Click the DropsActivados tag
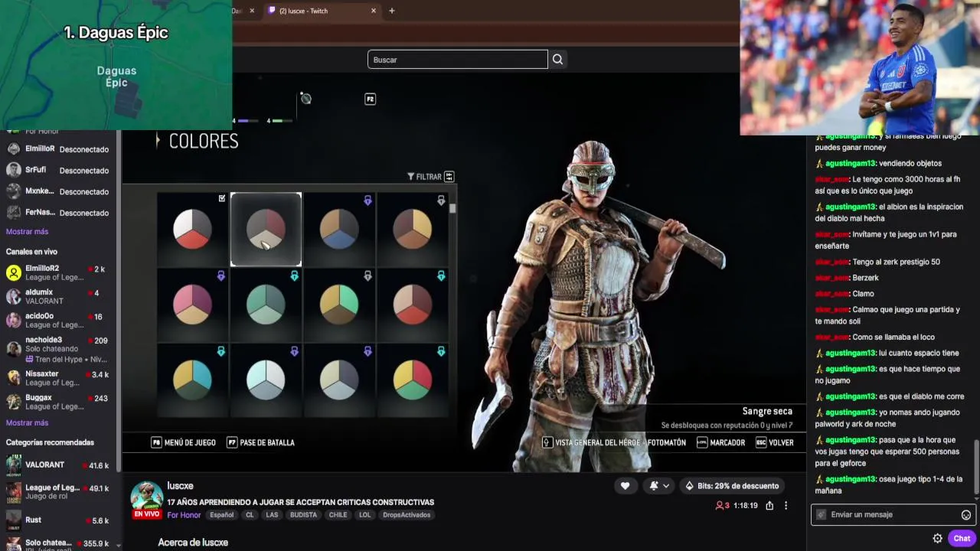Viewport: 980px width, 551px height. click(x=407, y=515)
